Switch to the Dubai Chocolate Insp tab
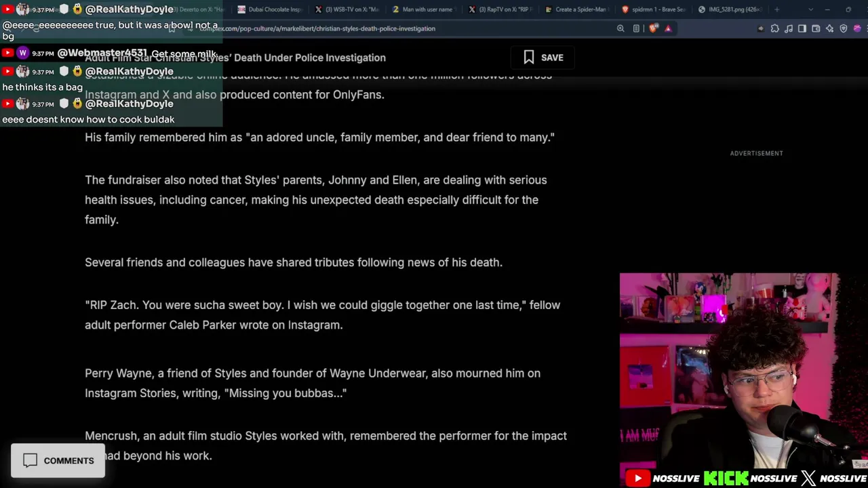 coord(270,9)
